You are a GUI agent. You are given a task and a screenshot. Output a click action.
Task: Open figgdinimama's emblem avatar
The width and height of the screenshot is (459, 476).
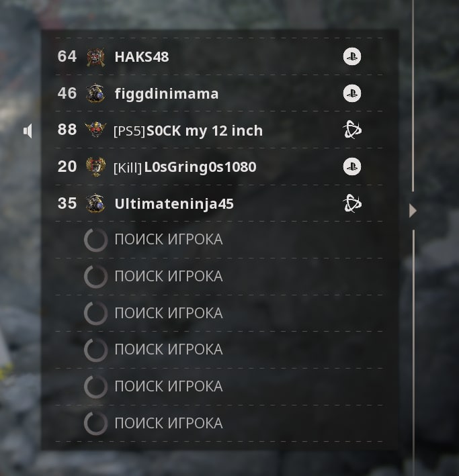[95, 93]
